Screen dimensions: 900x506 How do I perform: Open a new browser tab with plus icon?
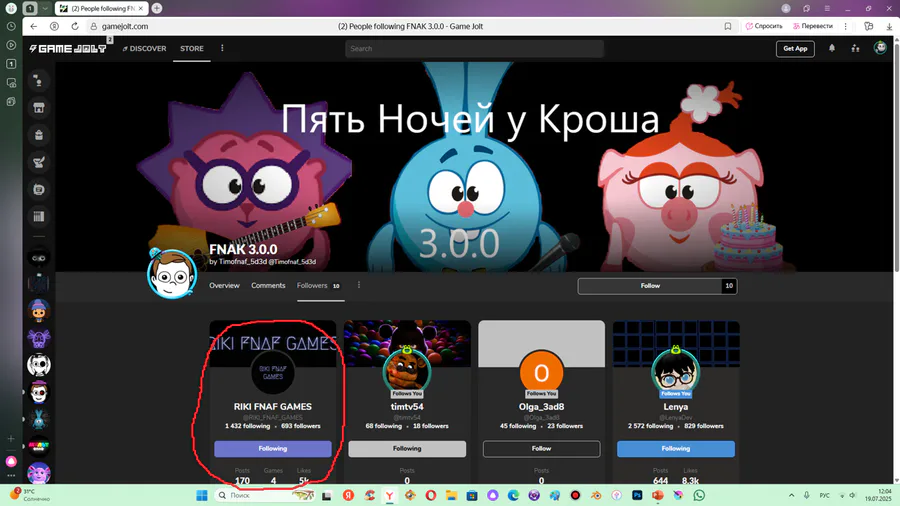click(x=157, y=9)
